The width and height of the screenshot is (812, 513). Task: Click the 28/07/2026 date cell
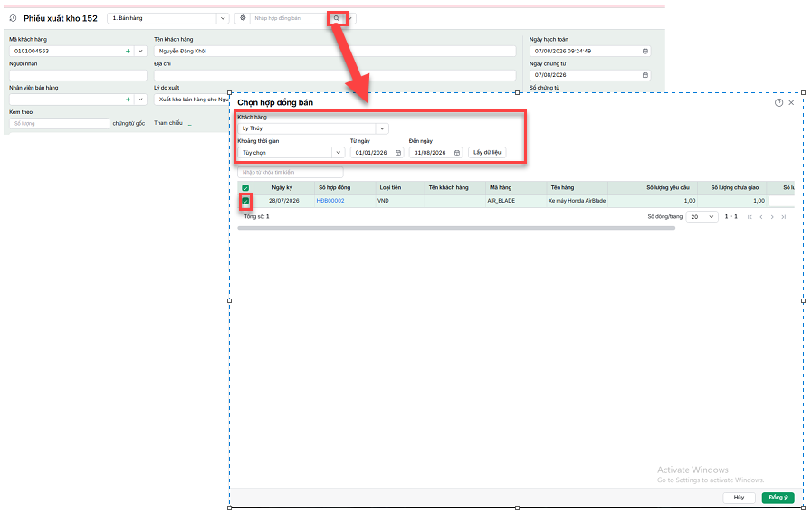point(283,201)
